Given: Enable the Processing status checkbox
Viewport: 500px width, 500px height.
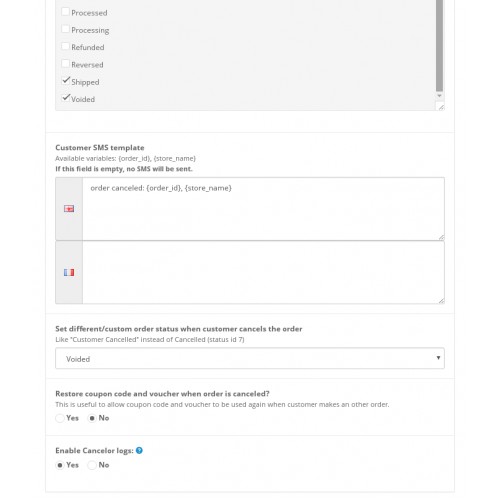Looking at the screenshot, I should [65, 29].
